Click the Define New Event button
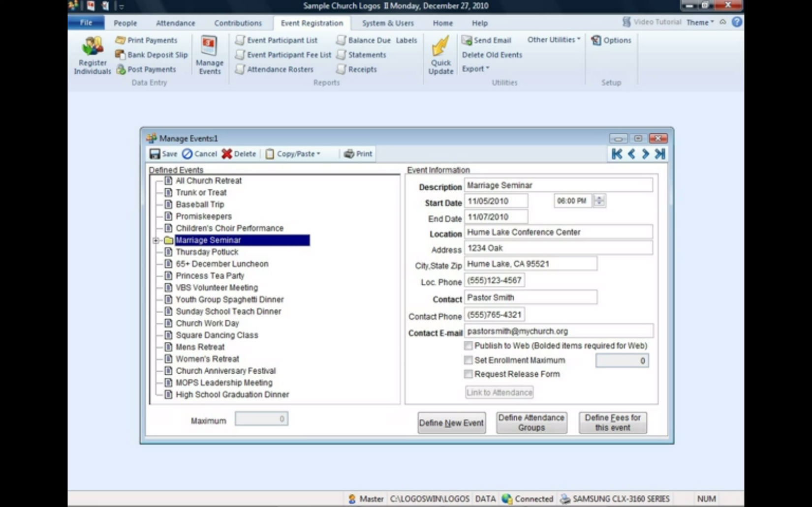This screenshot has height=507, width=812. (451, 422)
